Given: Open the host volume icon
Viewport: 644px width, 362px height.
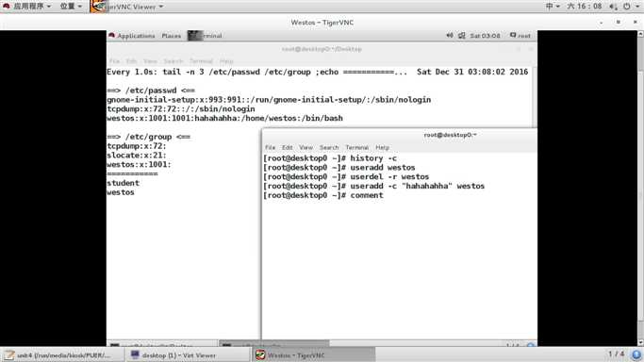Looking at the screenshot, I should point(613,7).
